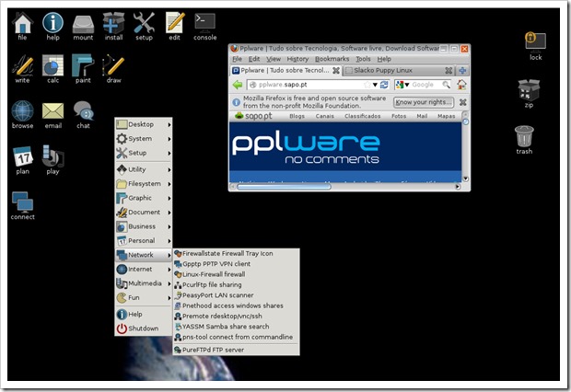571x392 pixels.
Task: Expand the Setup submenu
Action: click(x=144, y=153)
